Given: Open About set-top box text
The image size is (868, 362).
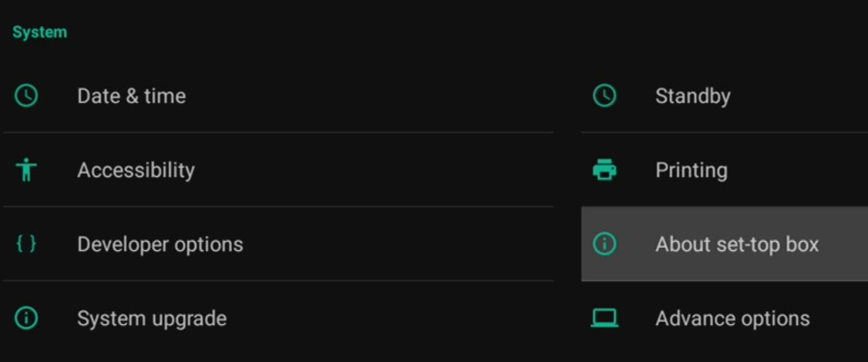Looking at the screenshot, I should coord(737,245).
